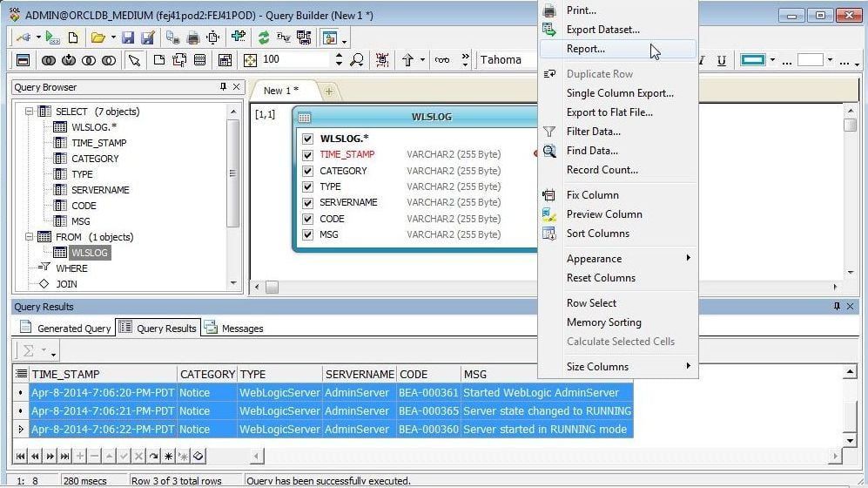Click the Save icon in the toolbar
868x488 pixels.
click(128, 38)
